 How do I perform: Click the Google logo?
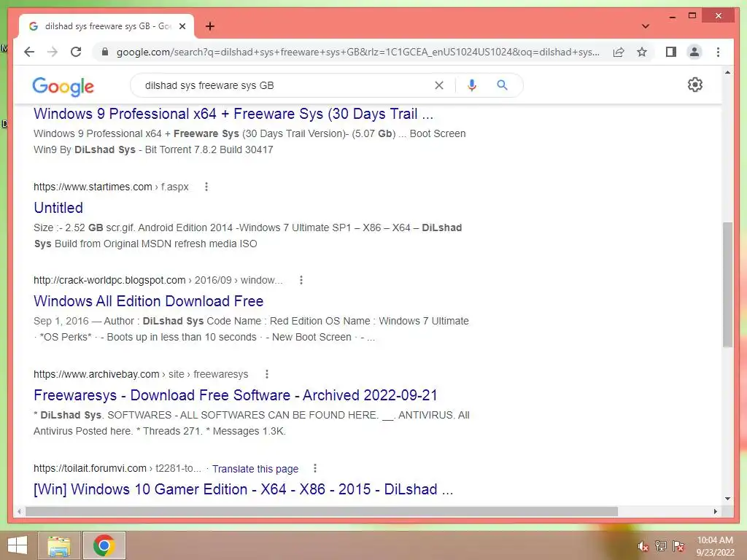pyautogui.click(x=63, y=86)
